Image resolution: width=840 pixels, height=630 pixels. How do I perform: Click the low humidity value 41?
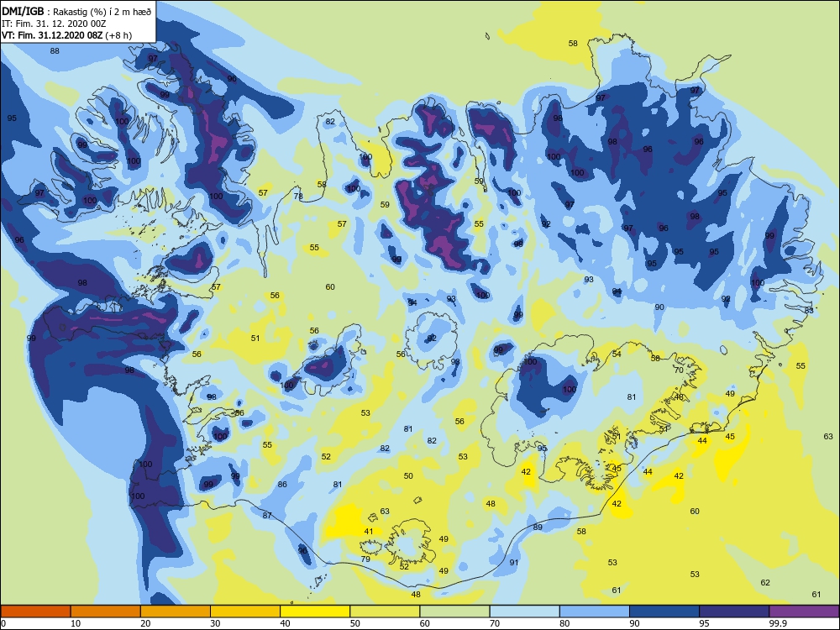click(369, 532)
